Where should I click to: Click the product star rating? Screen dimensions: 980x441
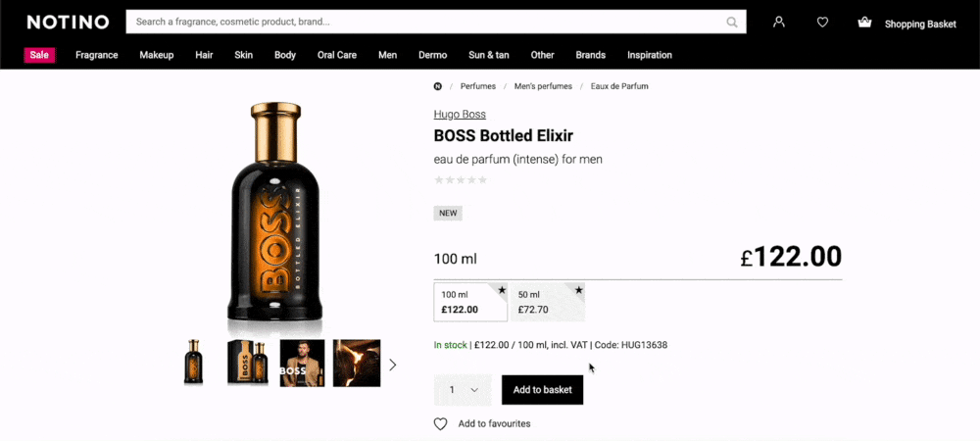pos(461,180)
